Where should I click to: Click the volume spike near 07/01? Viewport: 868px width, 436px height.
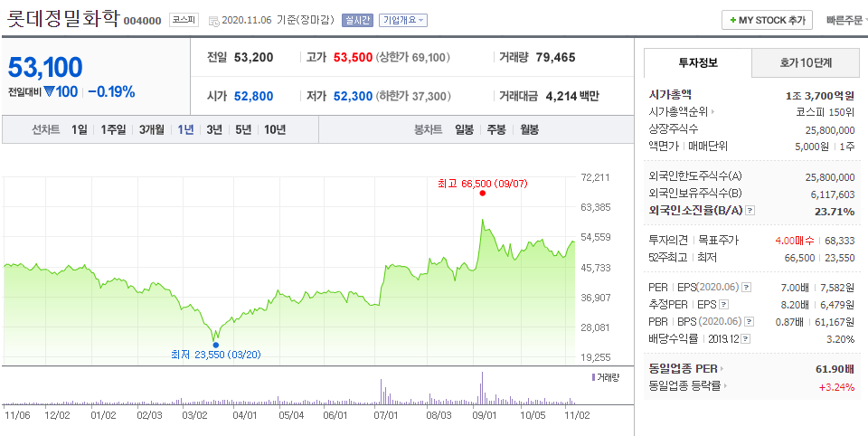click(x=382, y=391)
